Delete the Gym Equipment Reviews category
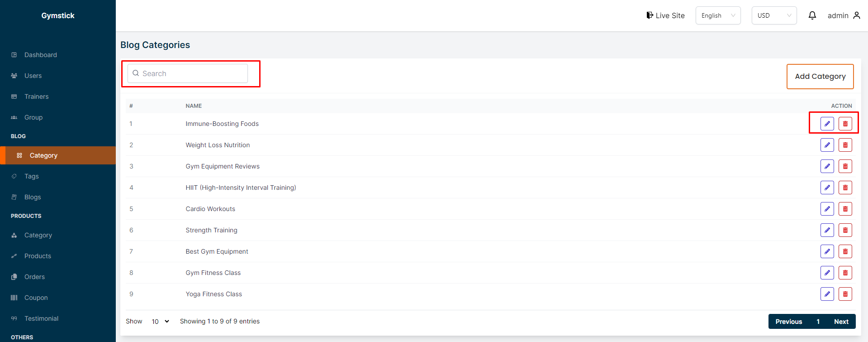Image resolution: width=868 pixels, height=342 pixels. [845, 166]
